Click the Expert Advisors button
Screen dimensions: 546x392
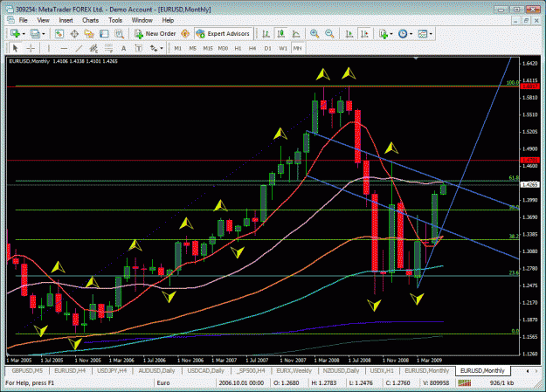(224, 34)
